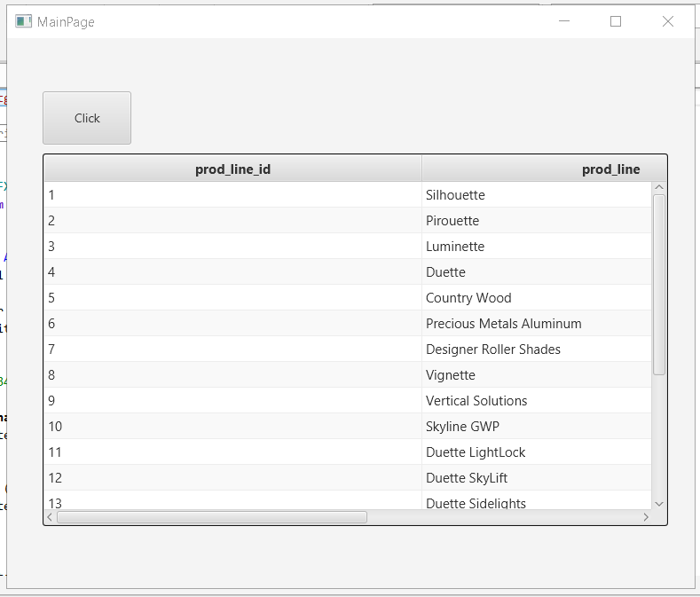700x597 pixels.
Task: Click the vertical scrollbar down arrow
Action: click(658, 503)
